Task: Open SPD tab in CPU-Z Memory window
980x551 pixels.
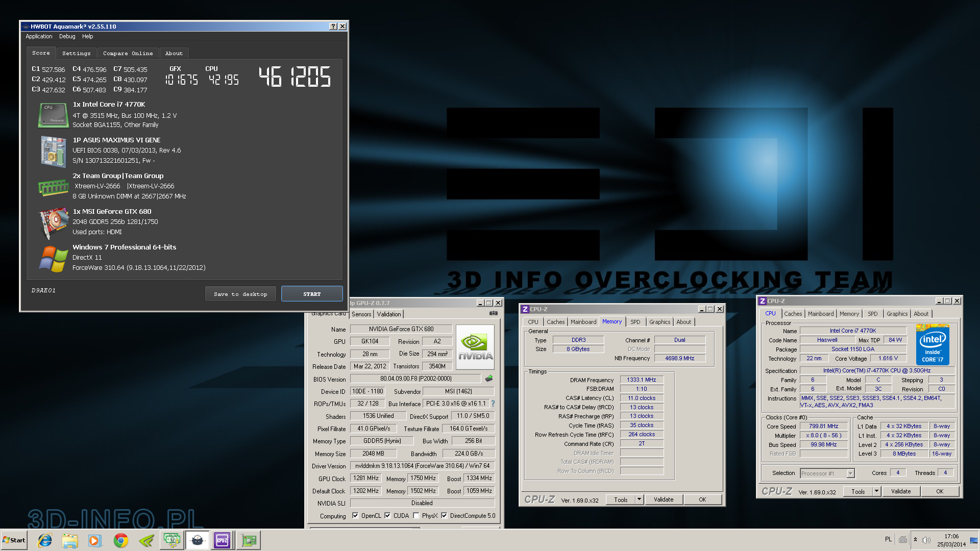Action: click(x=635, y=322)
